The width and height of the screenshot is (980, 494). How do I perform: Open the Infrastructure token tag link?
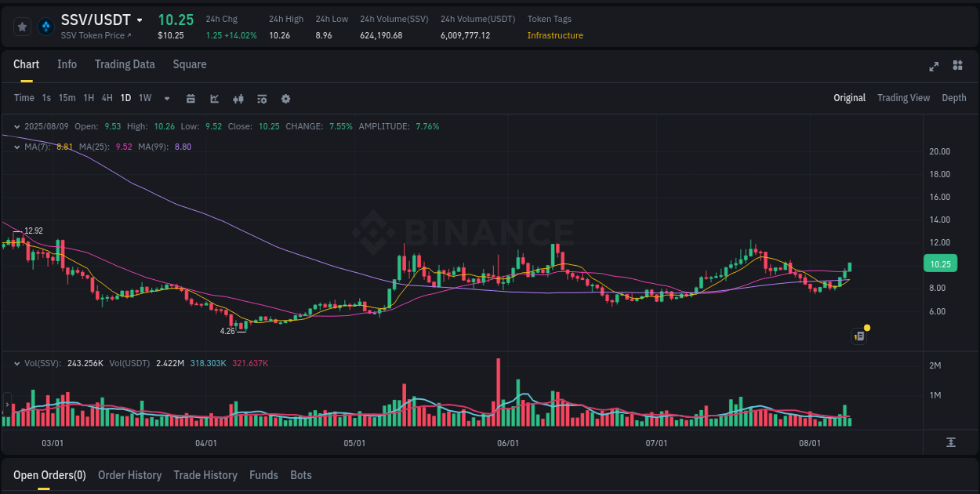coord(555,35)
